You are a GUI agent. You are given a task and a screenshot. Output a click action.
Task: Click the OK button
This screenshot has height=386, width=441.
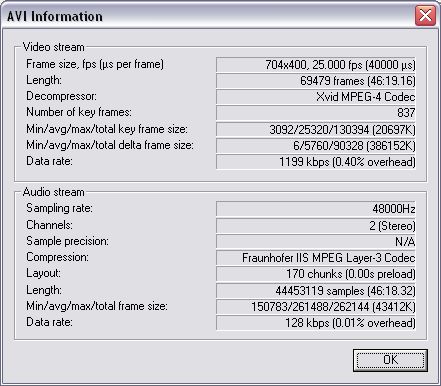click(x=390, y=360)
